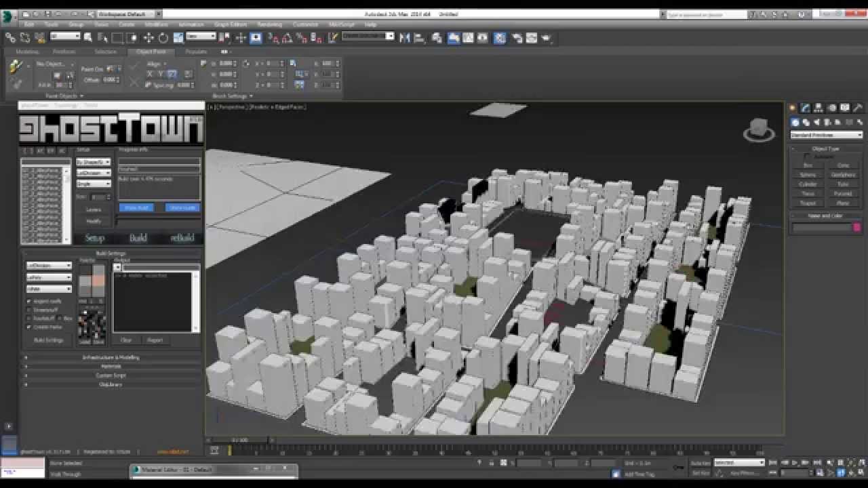Toggle the Box checkbox next to Roofstuff
This screenshot has height=488, width=868.
coord(60,318)
